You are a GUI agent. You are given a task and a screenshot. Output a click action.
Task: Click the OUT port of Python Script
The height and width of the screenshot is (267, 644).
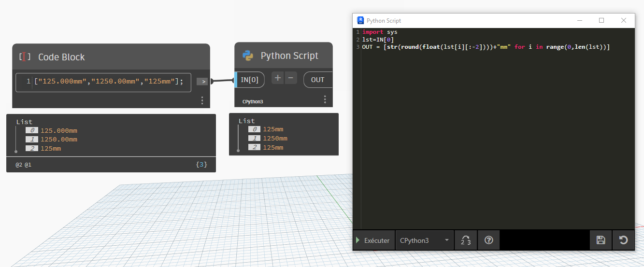click(317, 80)
